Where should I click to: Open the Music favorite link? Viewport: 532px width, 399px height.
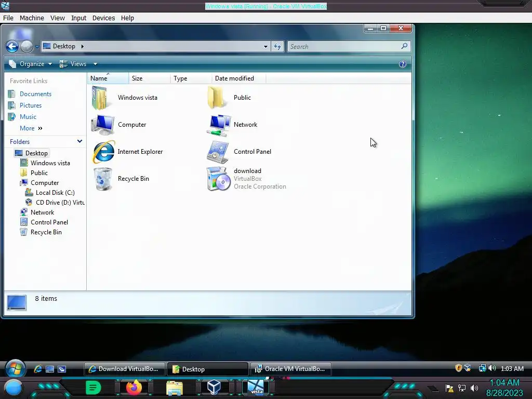pos(28,117)
